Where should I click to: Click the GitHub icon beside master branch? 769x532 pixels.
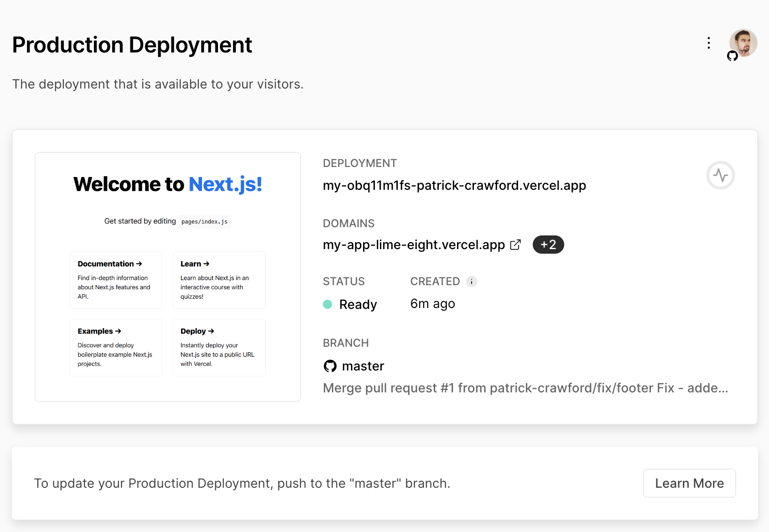click(x=330, y=366)
